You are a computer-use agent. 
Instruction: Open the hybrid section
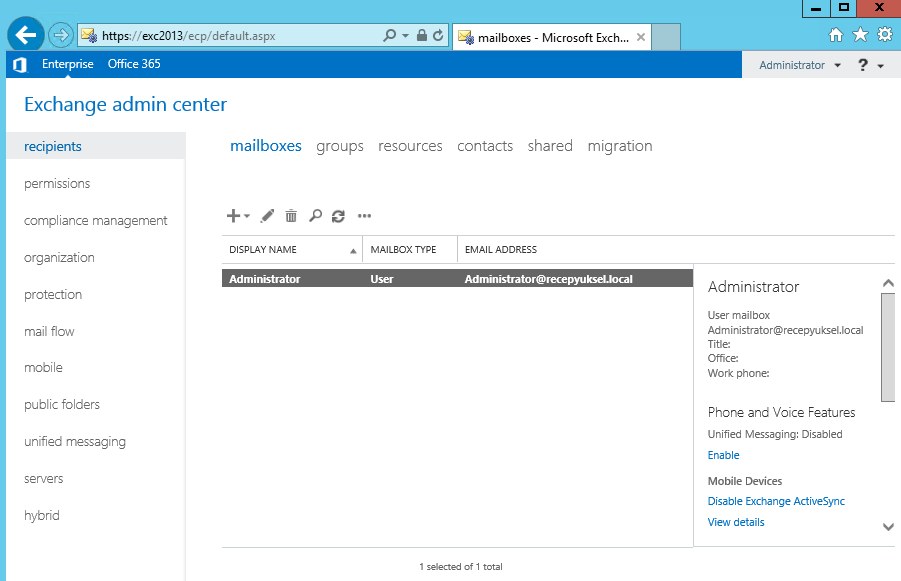[x=41, y=515]
